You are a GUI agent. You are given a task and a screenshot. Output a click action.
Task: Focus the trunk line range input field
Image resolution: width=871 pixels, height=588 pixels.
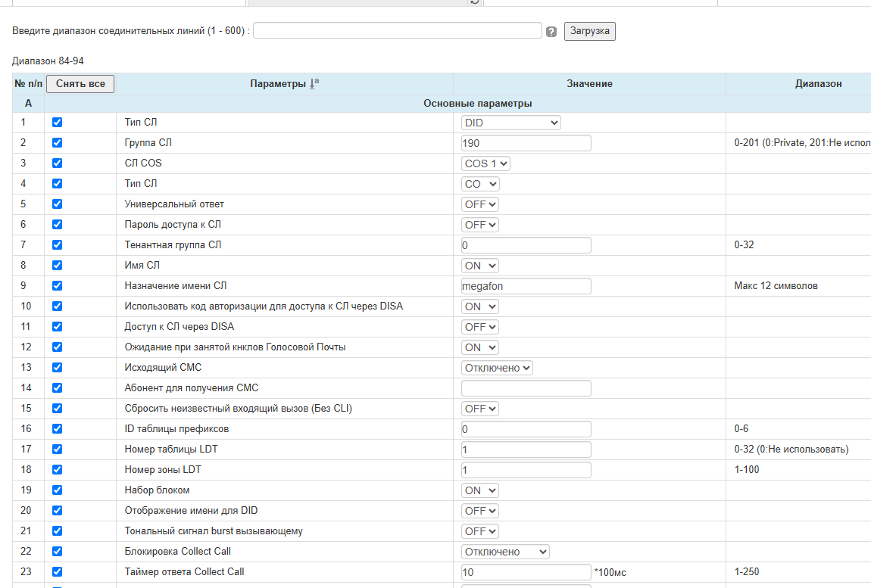pyautogui.click(x=398, y=30)
